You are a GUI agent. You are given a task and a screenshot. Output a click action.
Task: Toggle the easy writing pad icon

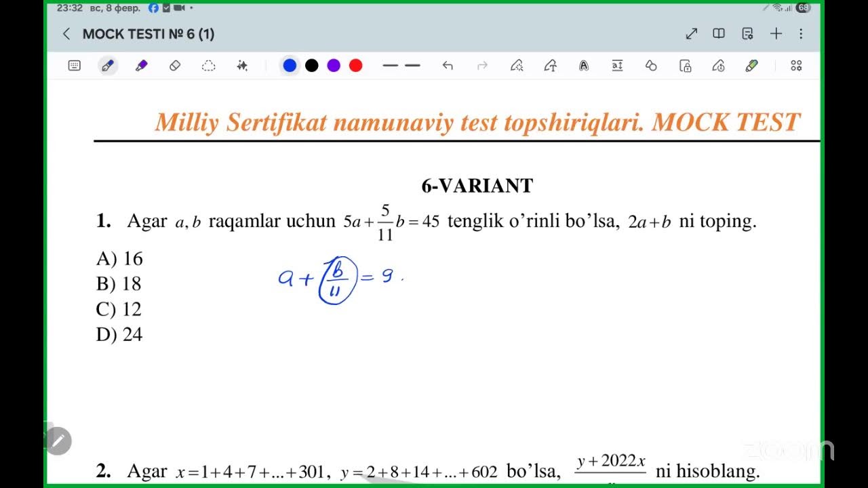coord(718,66)
